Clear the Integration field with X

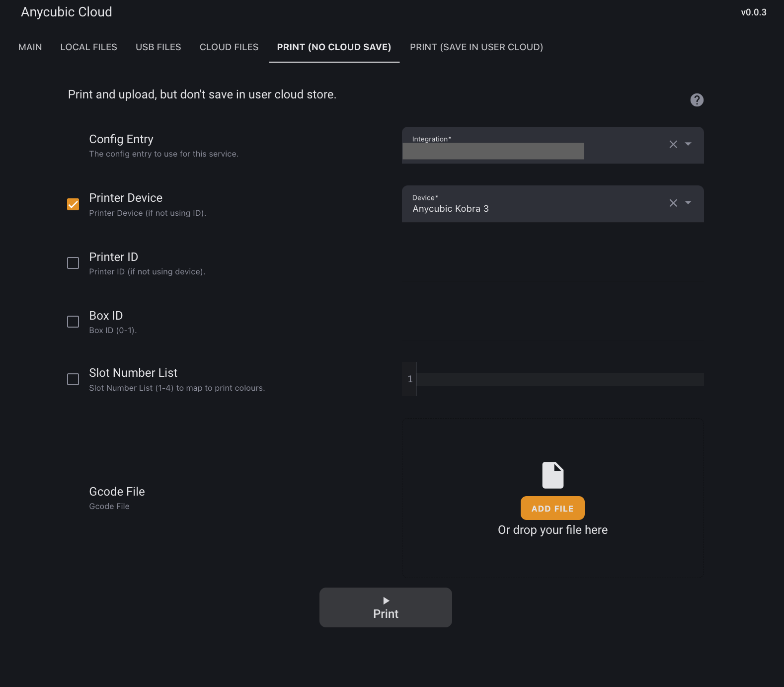pos(673,144)
